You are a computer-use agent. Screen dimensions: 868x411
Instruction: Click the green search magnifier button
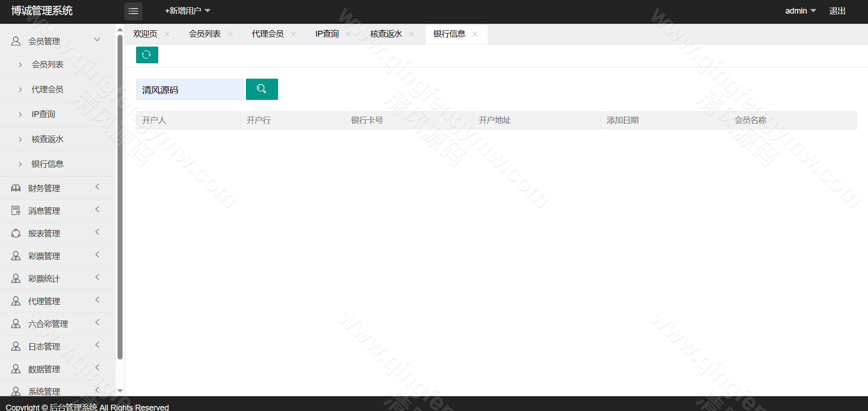(x=262, y=89)
